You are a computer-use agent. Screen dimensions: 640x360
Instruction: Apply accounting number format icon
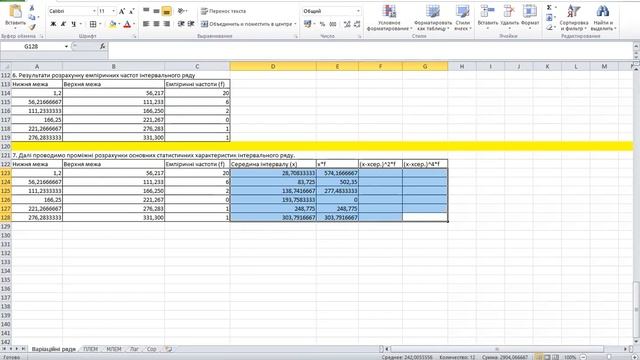point(308,24)
